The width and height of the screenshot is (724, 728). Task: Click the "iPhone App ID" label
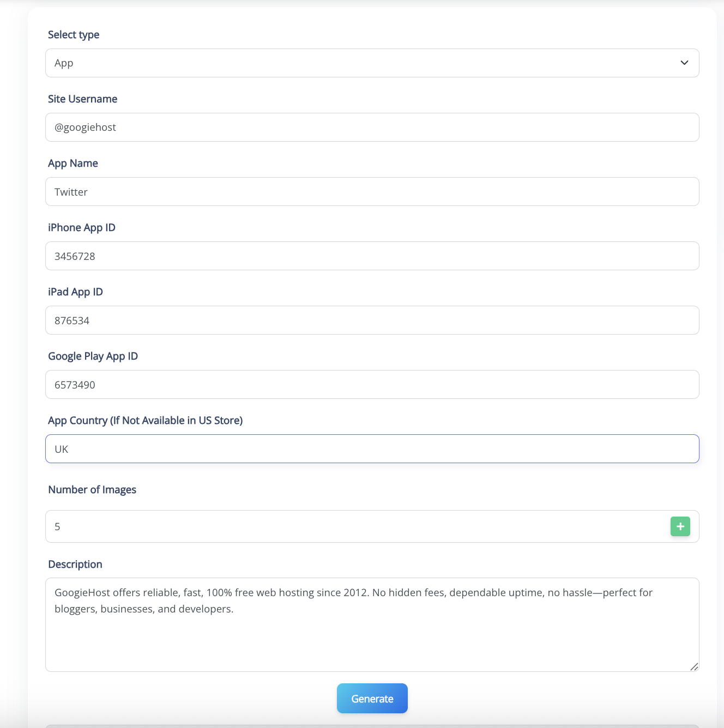pyautogui.click(x=82, y=228)
